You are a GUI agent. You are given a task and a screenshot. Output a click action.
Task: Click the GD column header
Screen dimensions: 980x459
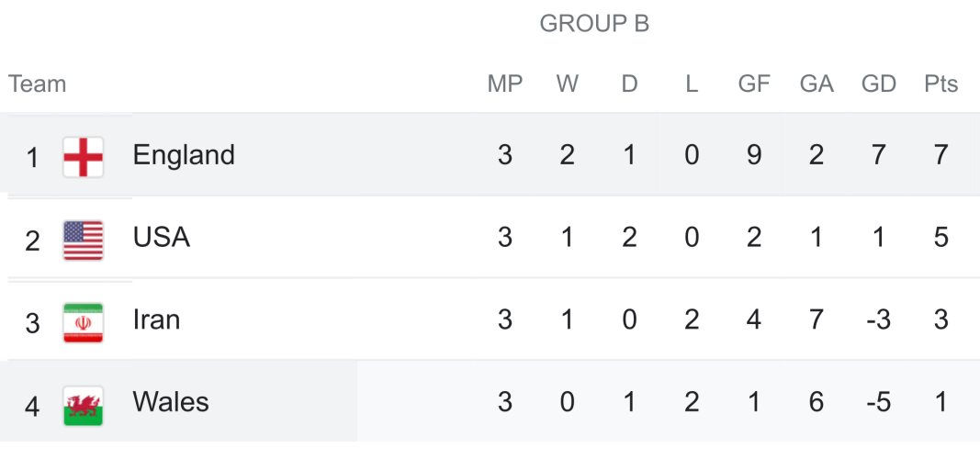coord(879,84)
